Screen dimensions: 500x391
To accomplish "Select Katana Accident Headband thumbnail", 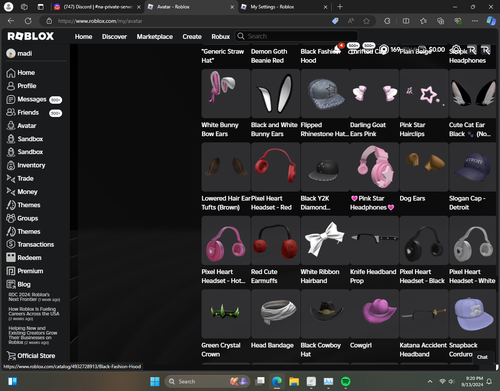I will tap(424, 314).
